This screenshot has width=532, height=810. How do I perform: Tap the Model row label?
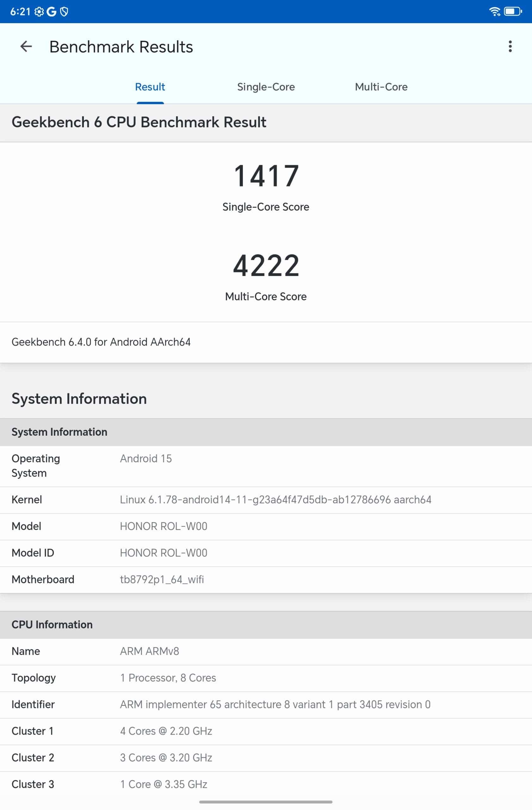27,526
